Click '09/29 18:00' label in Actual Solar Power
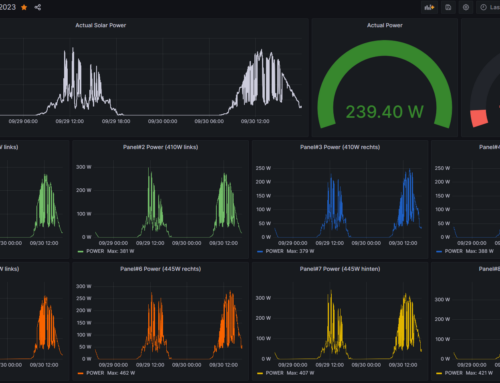 click(x=116, y=121)
